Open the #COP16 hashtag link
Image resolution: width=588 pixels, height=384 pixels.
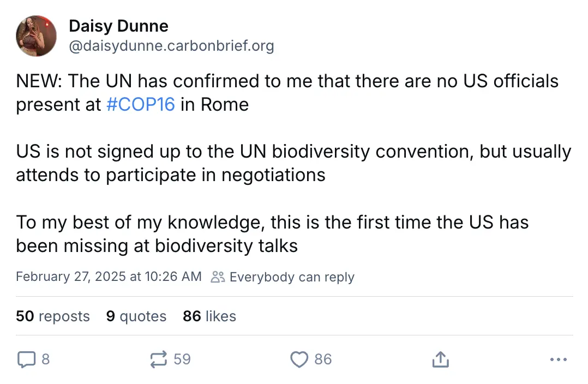(x=141, y=104)
